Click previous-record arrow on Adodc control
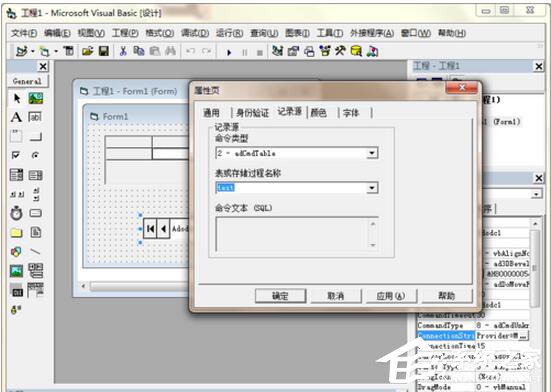Image resolution: width=551 pixels, height=392 pixels. tap(163, 229)
